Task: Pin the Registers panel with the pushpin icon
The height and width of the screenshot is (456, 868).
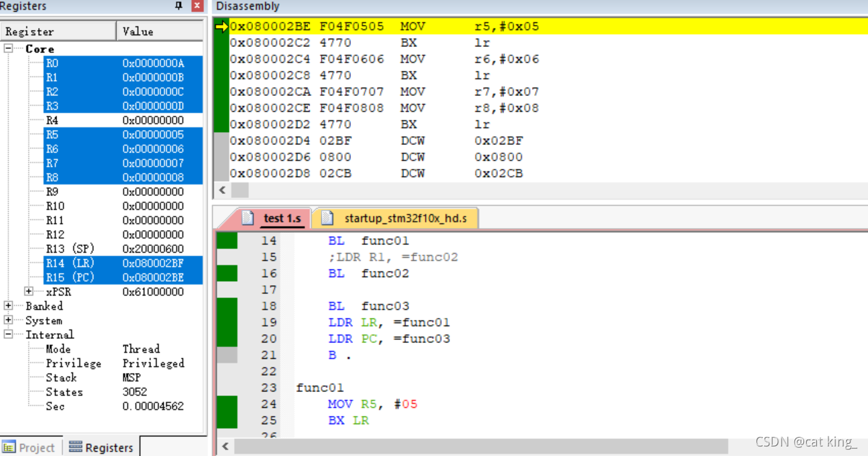Action: click(178, 6)
